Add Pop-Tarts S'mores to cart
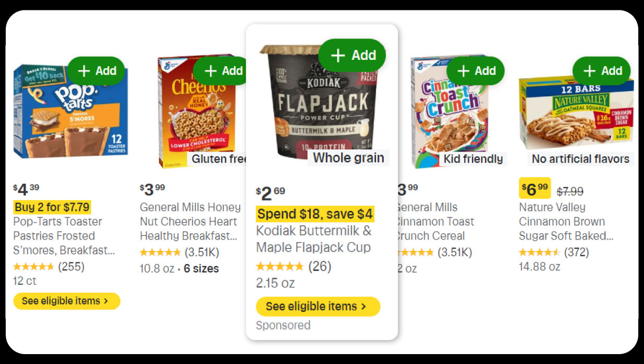644x364 pixels. click(x=96, y=71)
